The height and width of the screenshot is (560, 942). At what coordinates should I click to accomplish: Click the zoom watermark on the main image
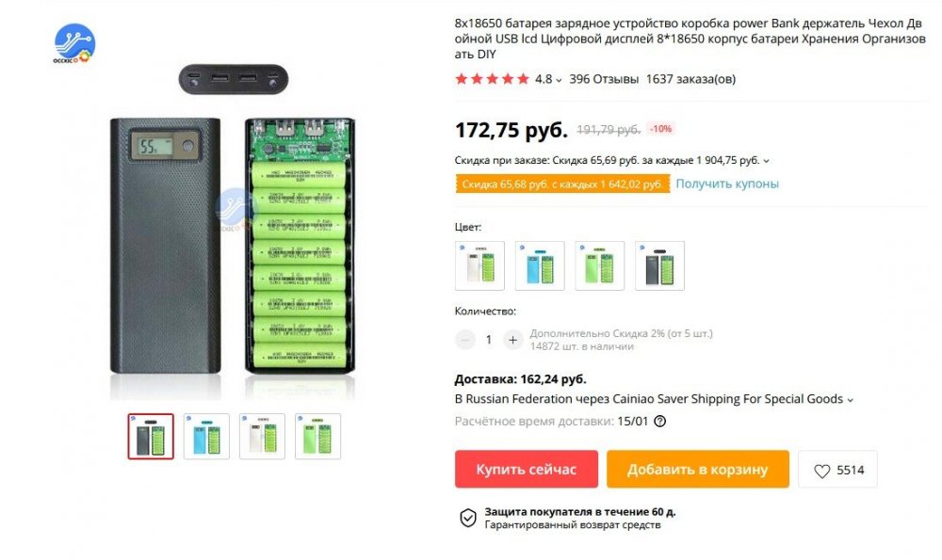(x=231, y=202)
